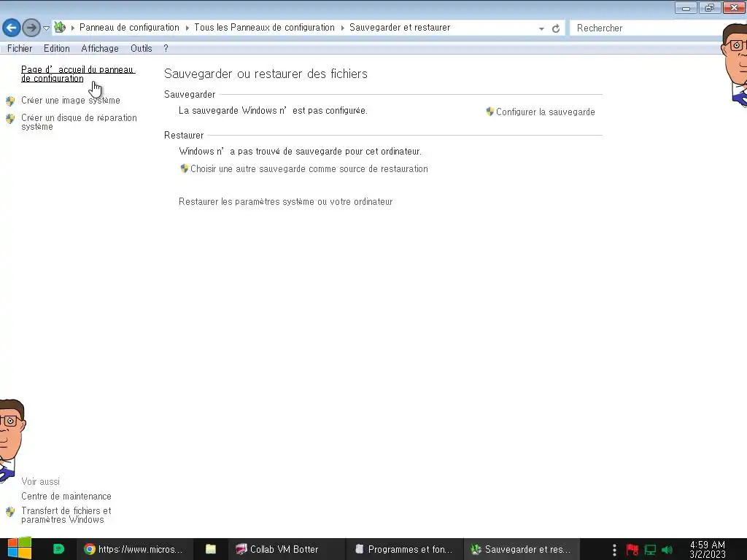Open the Edition menu
Image resolution: width=747 pixels, height=560 pixels.
point(57,48)
